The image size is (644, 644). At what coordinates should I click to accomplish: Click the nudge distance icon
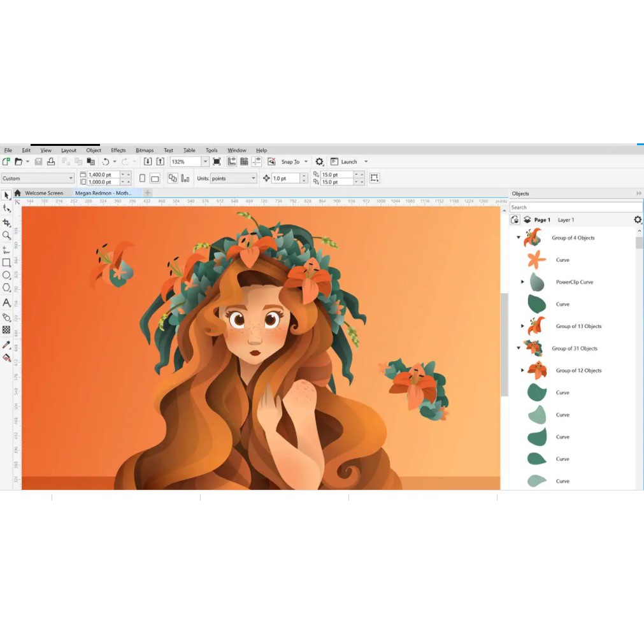pyautogui.click(x=266, y=178)
